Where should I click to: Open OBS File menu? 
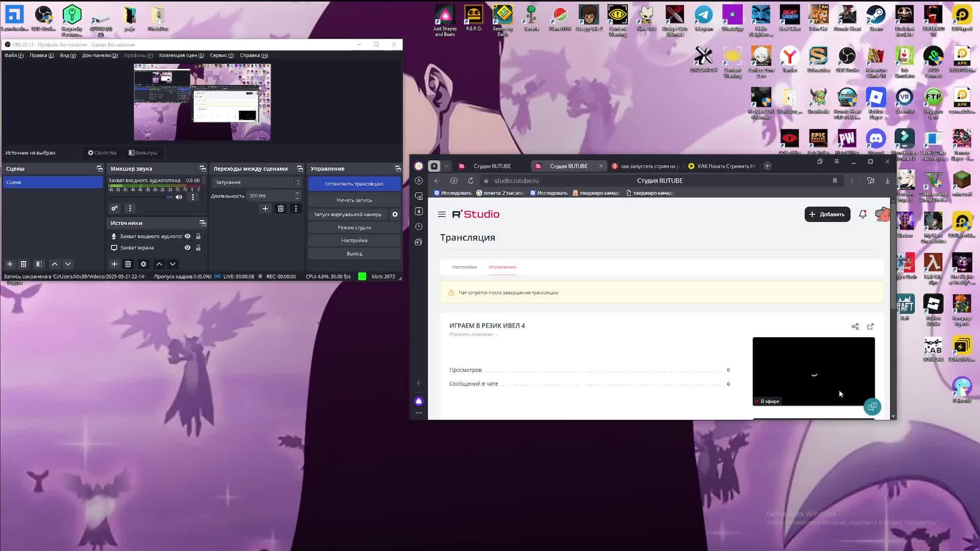tap(14, 55)
